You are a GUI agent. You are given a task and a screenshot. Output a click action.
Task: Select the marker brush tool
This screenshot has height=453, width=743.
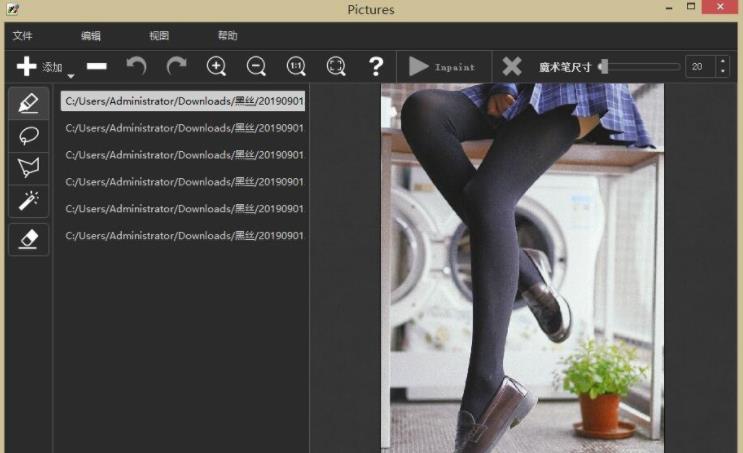pyautogui.click(x=29, y=102)
